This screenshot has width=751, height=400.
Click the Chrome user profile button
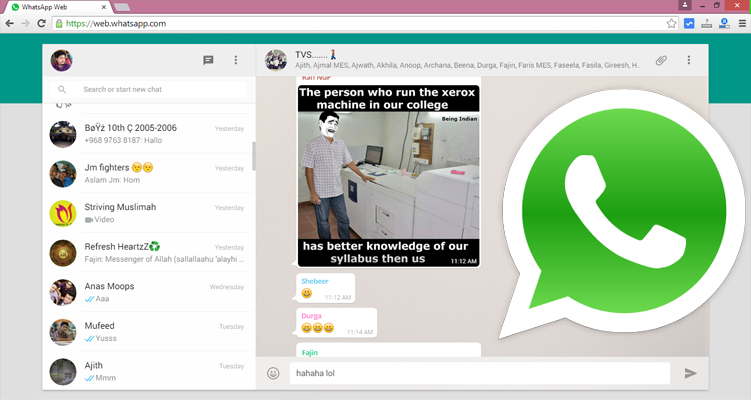[685, 5]
